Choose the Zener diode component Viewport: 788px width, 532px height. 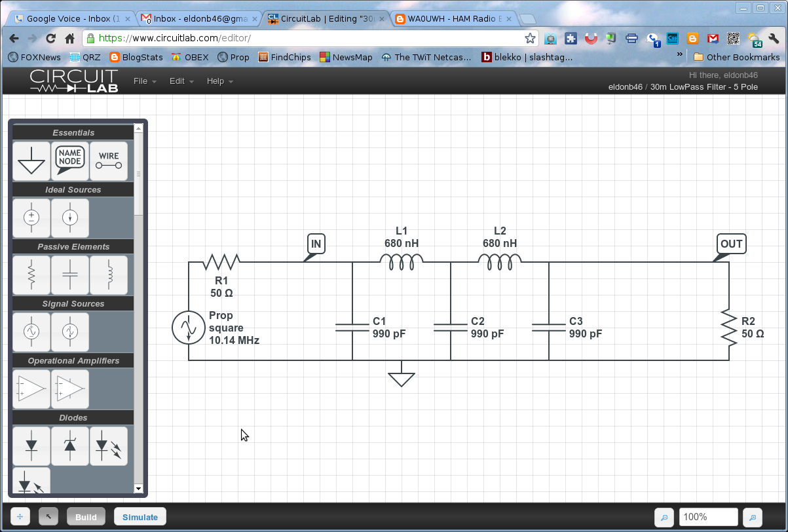69,446
